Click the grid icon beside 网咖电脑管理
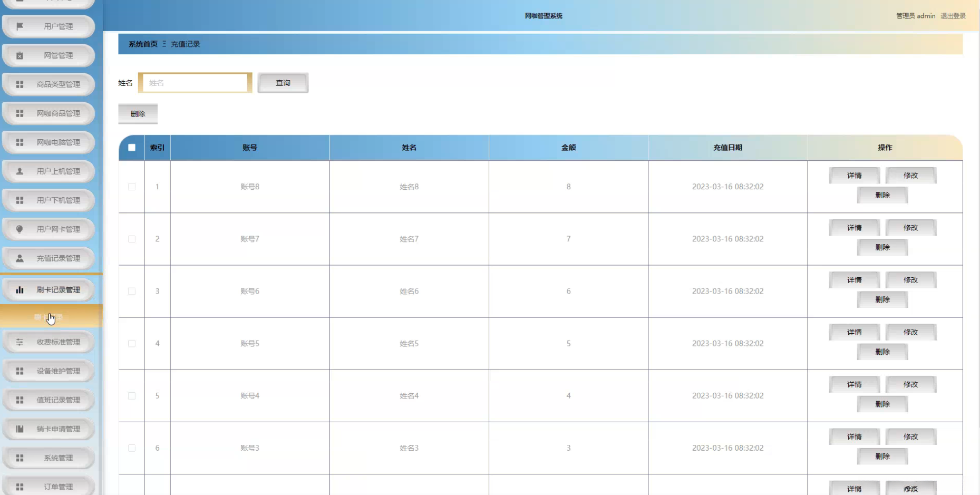This screenshot has height=495, width=980. pyautogui.click(x=20, y=142)
